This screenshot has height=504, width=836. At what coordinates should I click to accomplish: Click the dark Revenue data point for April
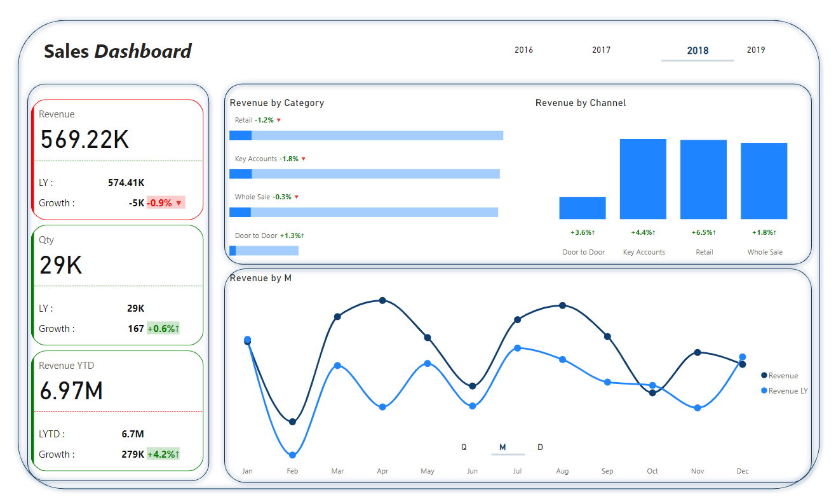click(382, 300)
